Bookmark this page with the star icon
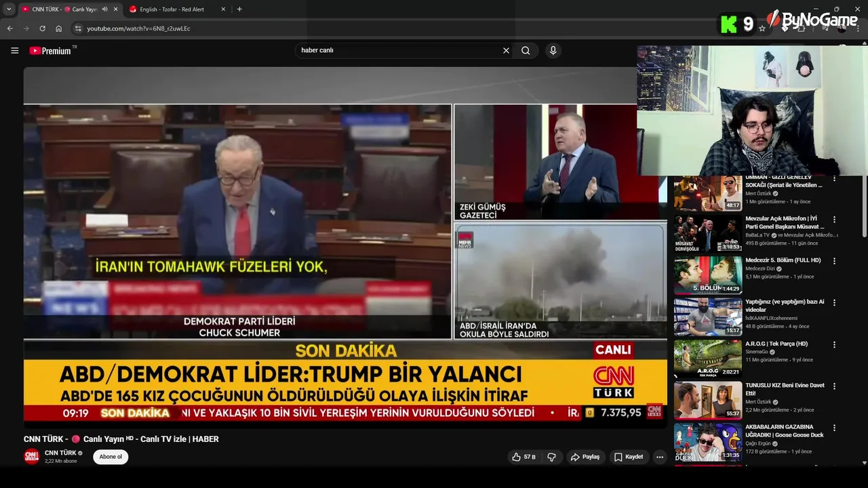This screenshot has height=488, width=868. 762,28
